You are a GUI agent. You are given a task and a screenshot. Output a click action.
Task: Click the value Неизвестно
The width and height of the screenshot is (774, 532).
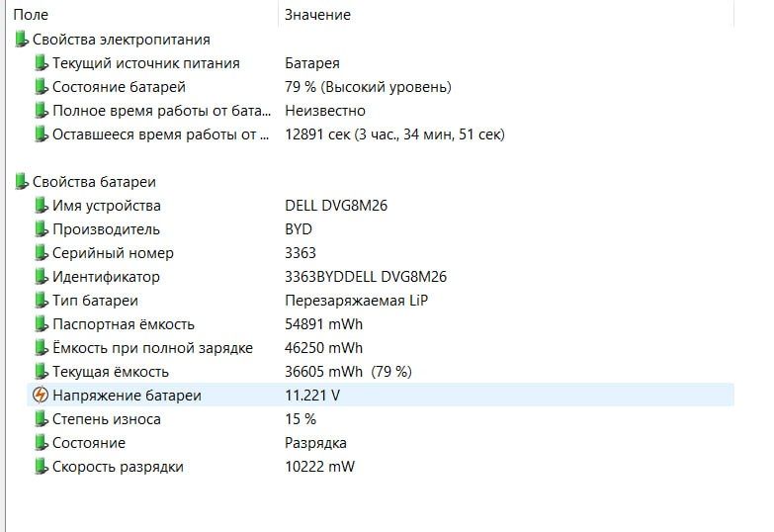pyautogui.click(x=325, y=111)
